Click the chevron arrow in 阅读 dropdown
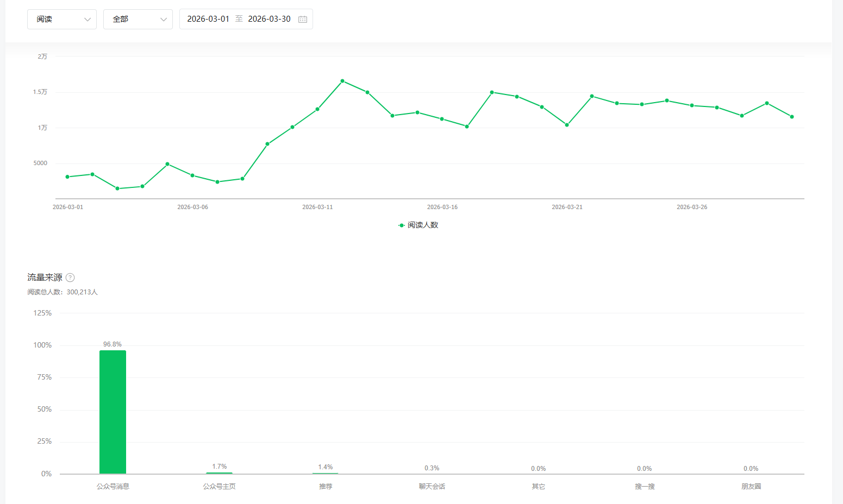This screenshot has height=504, width=843. 88,20
